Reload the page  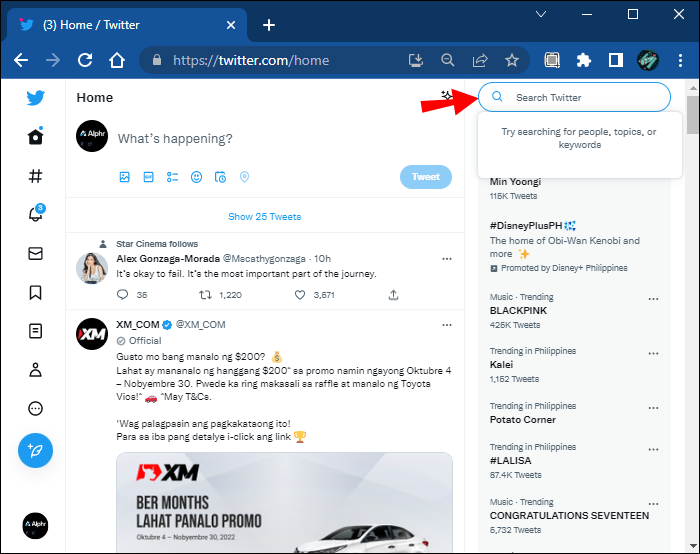[85, 60]
